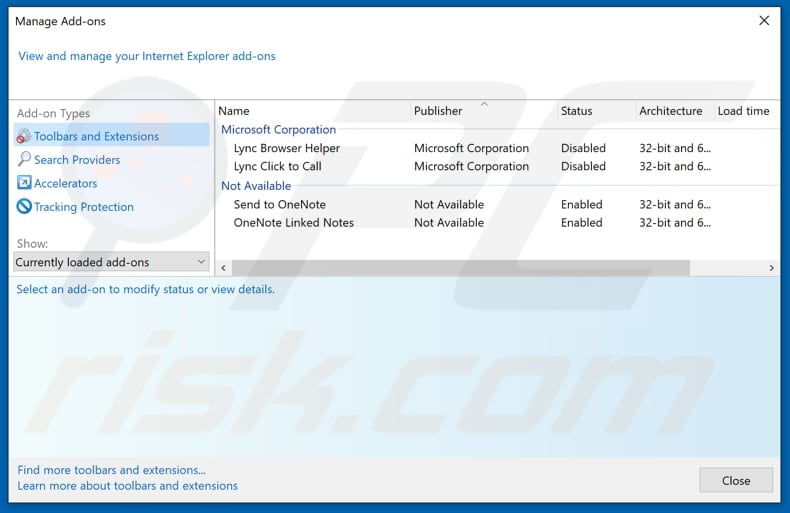Collapse the Not Available group header
Screen dimensions: 790x513
256,186
